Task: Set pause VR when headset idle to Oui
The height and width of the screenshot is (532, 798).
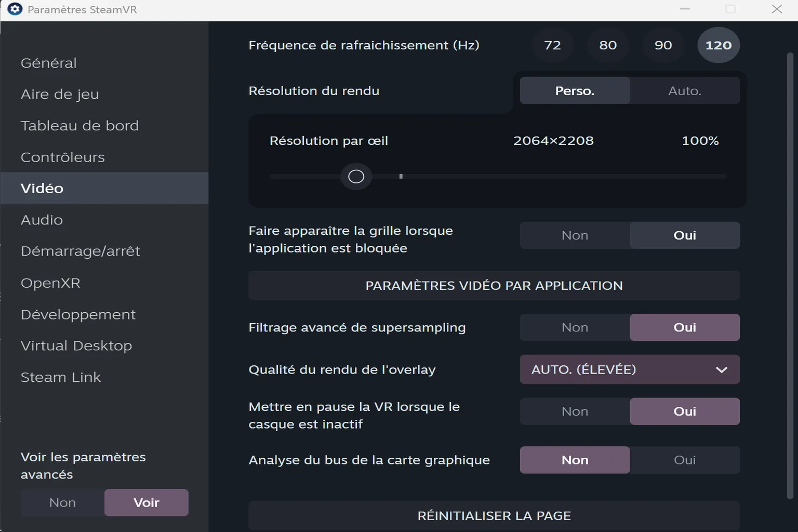Action: point(685,411)
